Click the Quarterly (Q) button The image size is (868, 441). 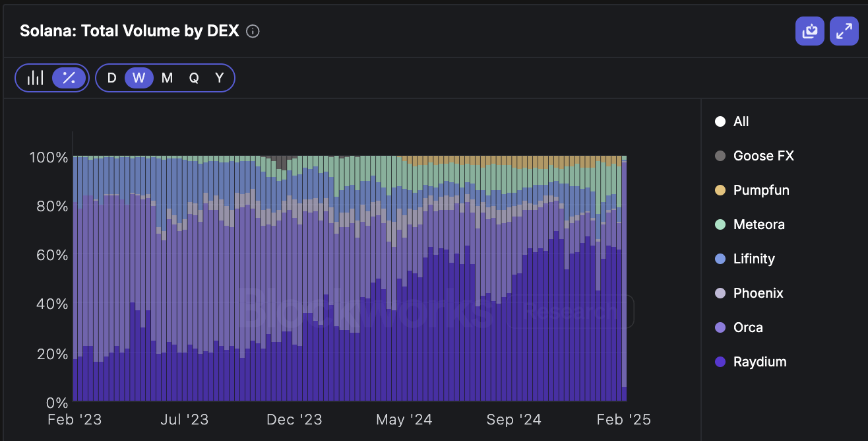193,77
